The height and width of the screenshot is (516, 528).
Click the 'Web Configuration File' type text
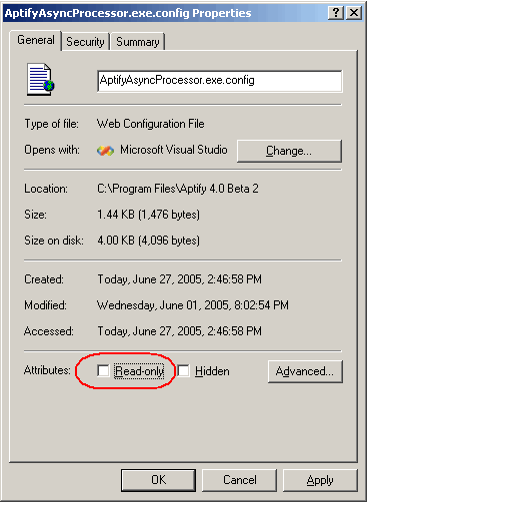[x=151, y=124]
